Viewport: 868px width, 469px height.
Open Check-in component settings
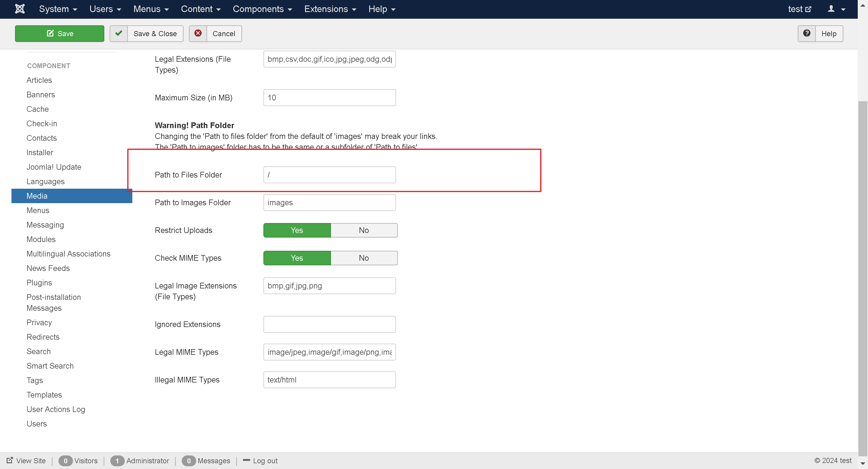[42, 123]
